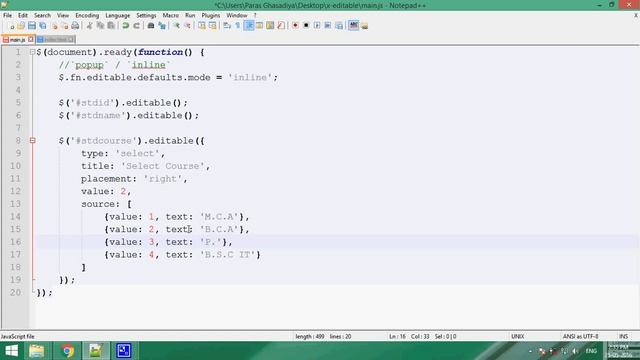Close the second tab with its X
640x360 pixels.
pos(71,40)
